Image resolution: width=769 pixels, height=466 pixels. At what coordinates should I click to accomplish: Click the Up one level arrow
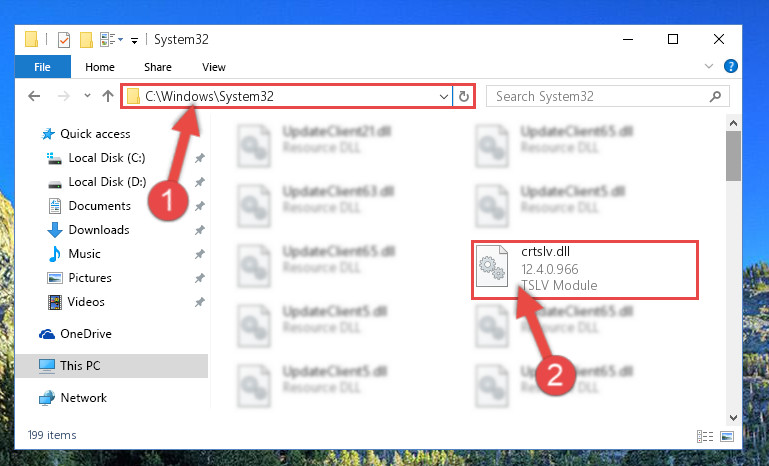pos(108,96)
